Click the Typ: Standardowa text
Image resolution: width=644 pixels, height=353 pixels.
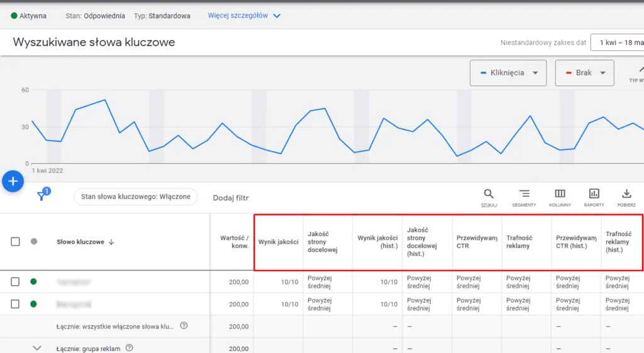162,16
